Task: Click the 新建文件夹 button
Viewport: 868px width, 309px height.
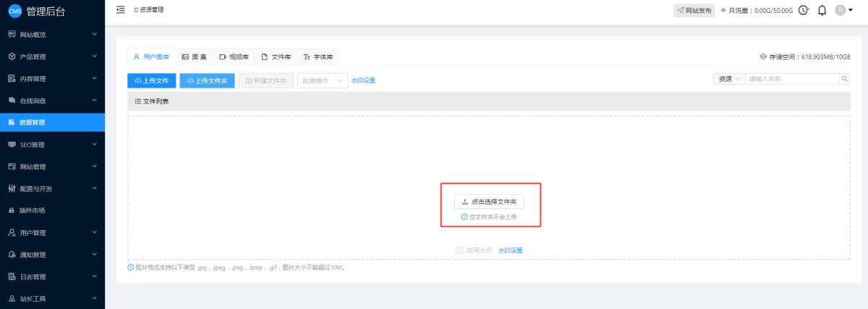Action: (x=266, y=80)
